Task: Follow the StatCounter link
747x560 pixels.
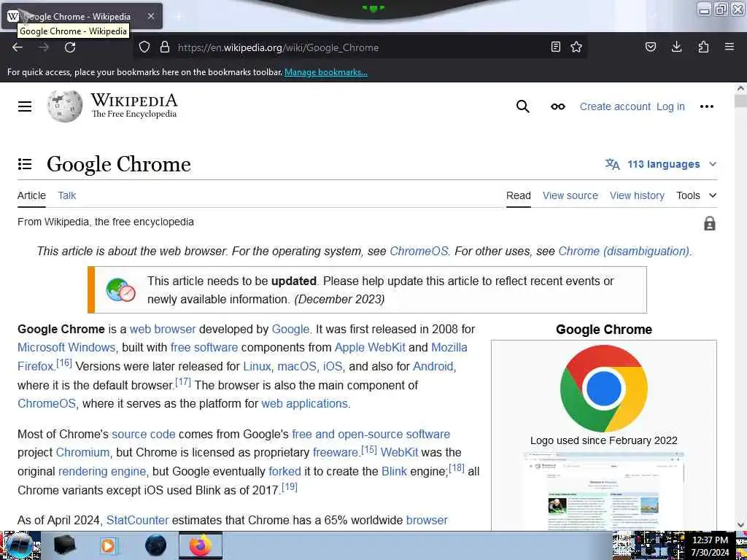Action: click(137, 520)
